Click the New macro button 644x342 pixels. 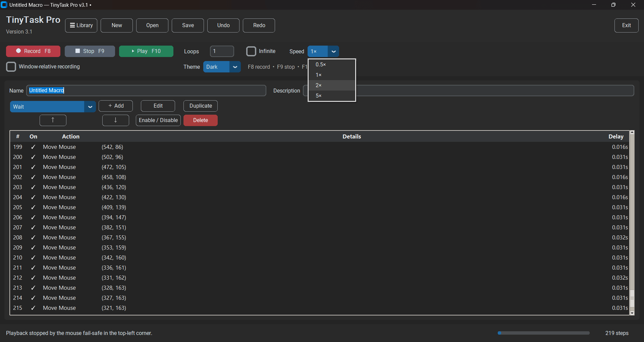point(117,25)
